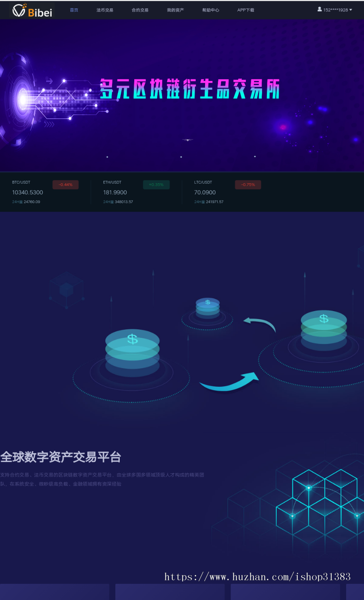Click the red -0.44% change badge

click(65, 184)
